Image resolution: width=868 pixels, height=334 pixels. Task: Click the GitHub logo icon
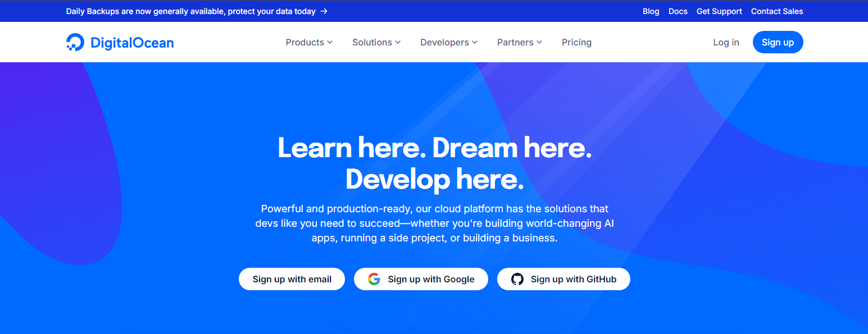click(x=517, y=279)
